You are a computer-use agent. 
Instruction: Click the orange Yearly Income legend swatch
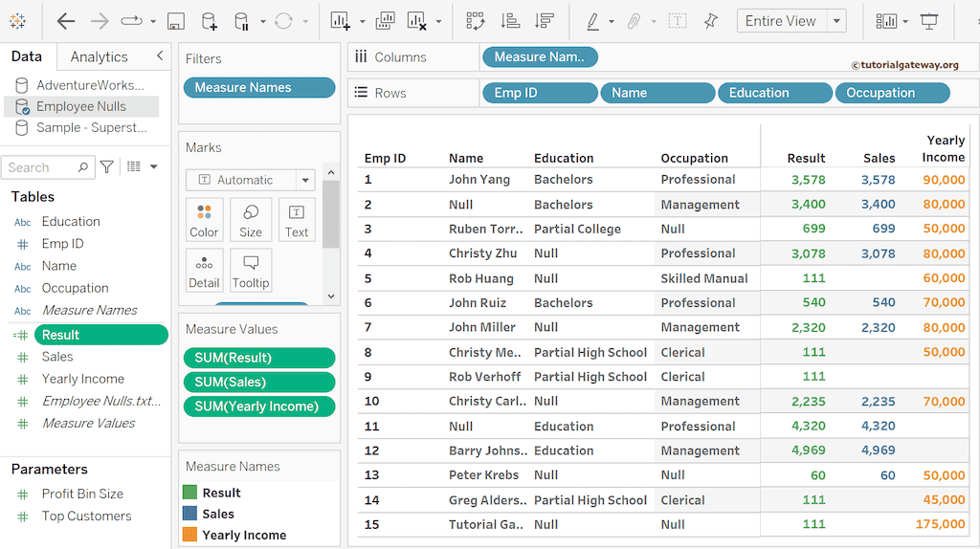[189, 535]
